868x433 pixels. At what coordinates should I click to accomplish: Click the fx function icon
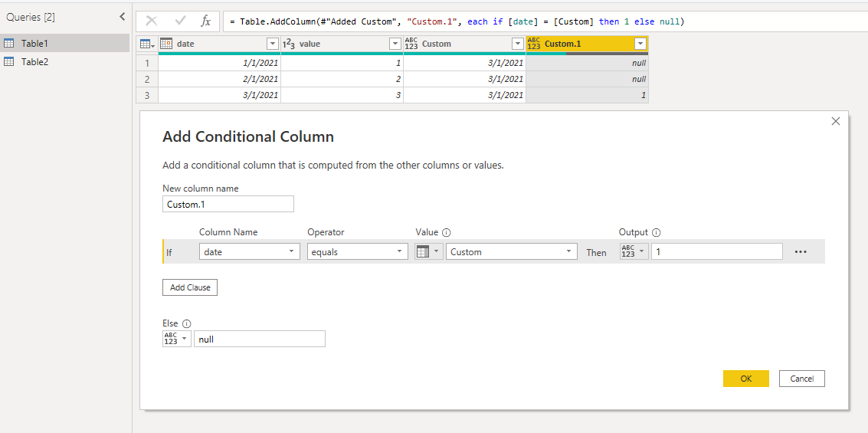click(205, 21)
